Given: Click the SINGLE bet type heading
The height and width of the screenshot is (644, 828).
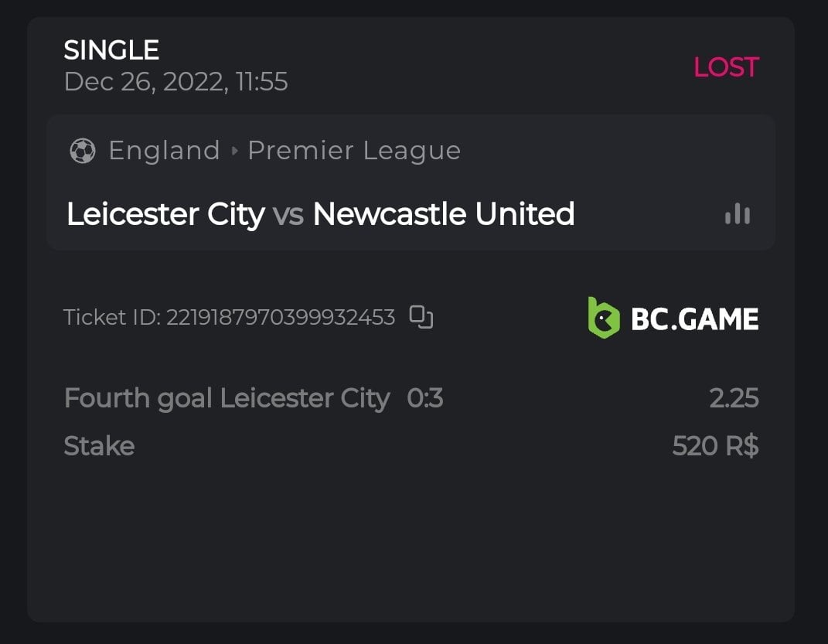Looking at the screenshot, I should pyautogui.click(x=111, y=50).
